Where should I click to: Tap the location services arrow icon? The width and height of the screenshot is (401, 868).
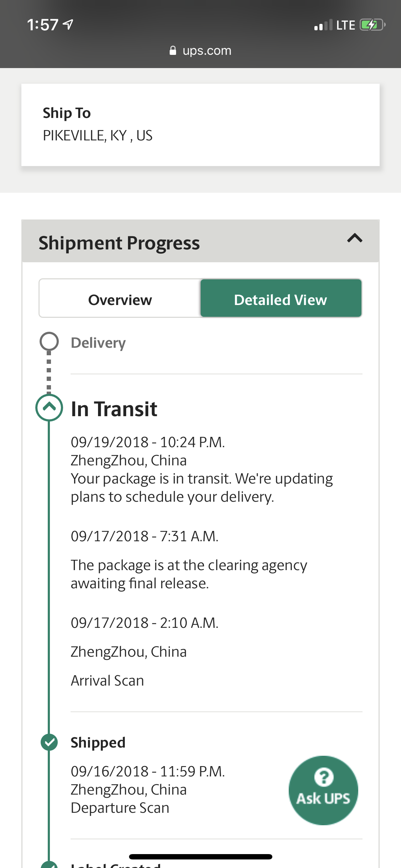point(68,24)
